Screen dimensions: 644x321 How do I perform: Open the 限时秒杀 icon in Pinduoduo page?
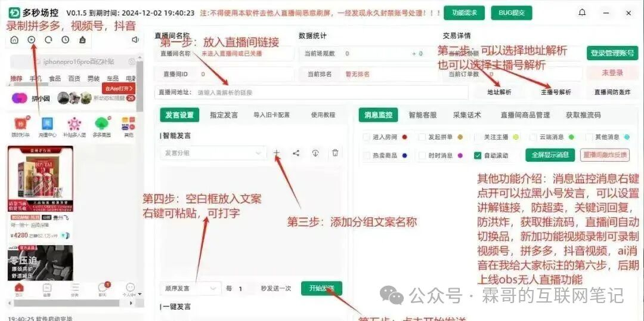click(x=20, y=124)
